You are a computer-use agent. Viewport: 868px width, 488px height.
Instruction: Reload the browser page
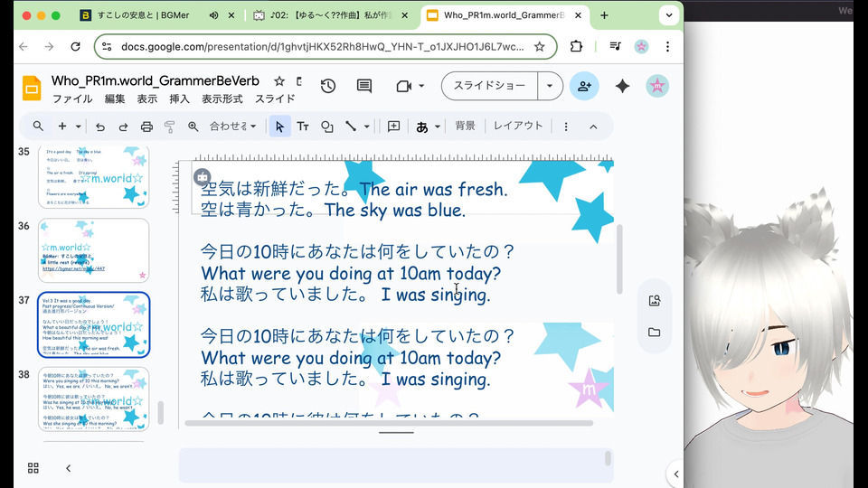point(76,46)
